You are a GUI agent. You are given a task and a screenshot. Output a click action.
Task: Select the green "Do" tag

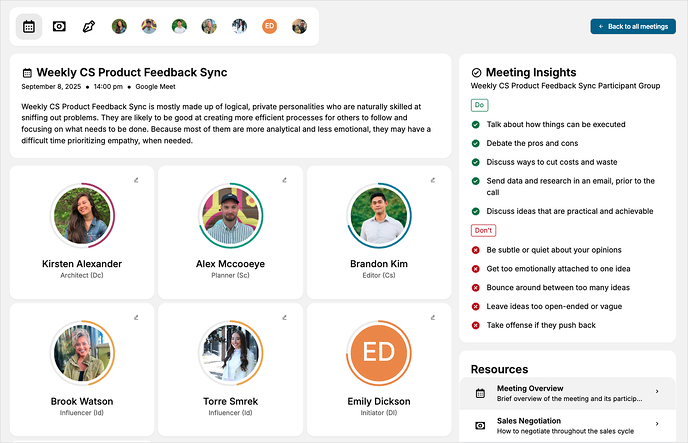480,105
